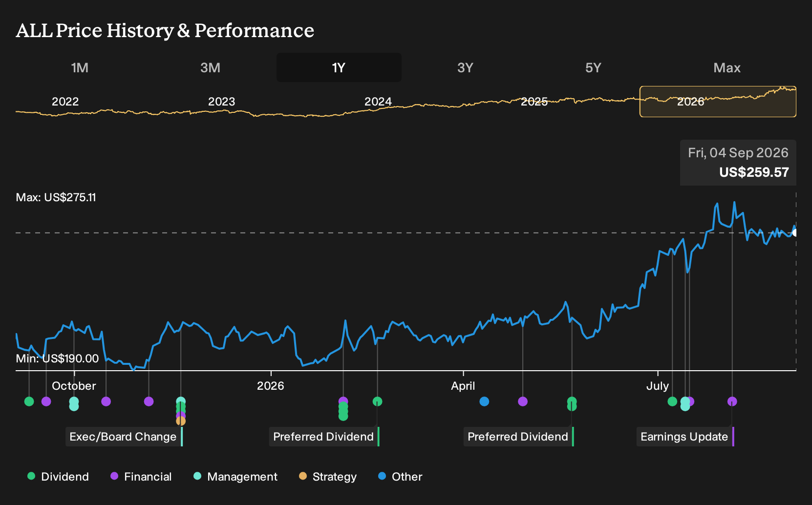This screenshot has width=812, height=505.
Task: Click green dot above first Preferred Dividend label
Action: (x=377, y=401)
